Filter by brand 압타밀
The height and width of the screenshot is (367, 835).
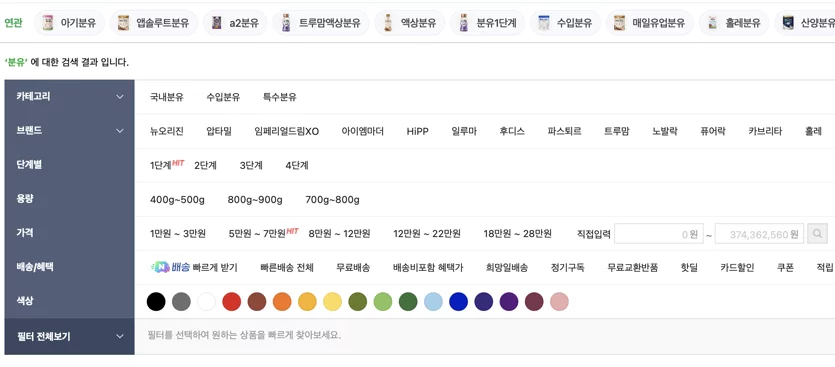pos(219,131)
